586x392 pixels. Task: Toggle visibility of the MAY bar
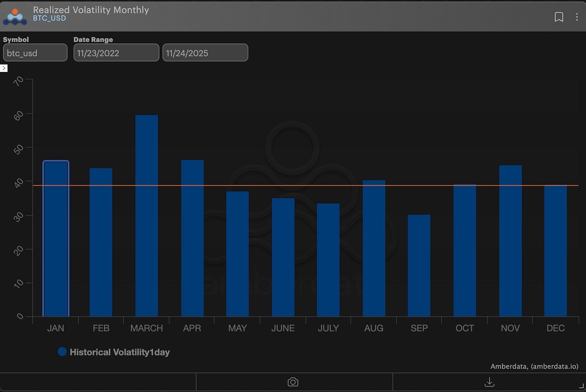pyautogui.click(x=237, y=253)
